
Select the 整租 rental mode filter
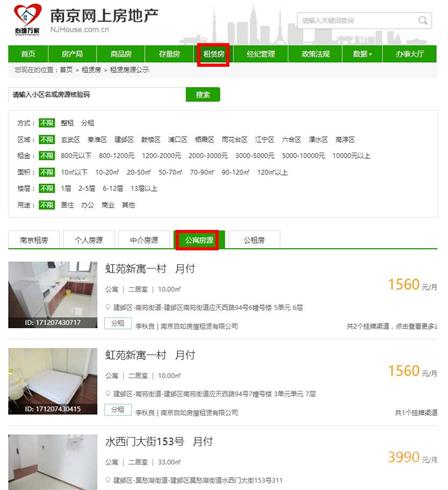(x=67, y=123)
